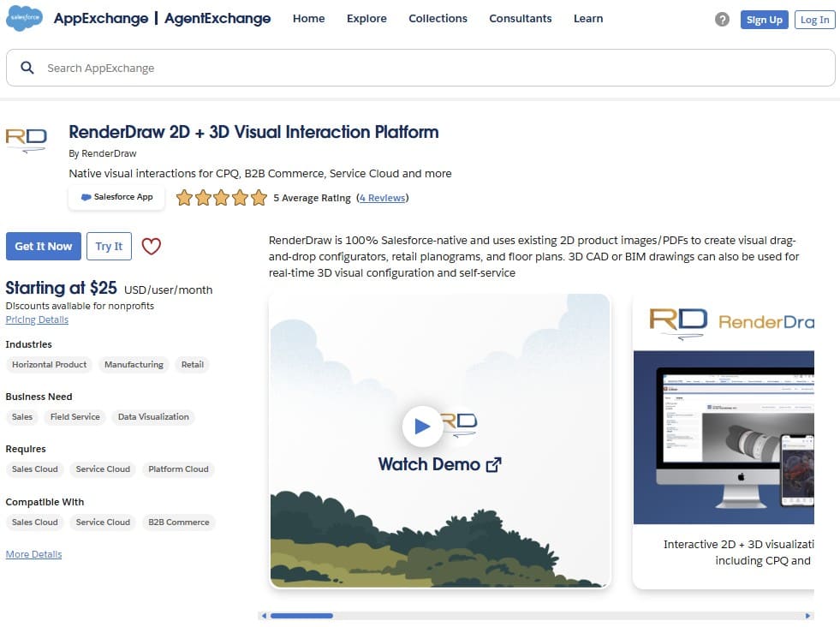Image resolution: width=840 pixels, height=627 pixels.
Task: Click the AppExchange title link
Action: [101, 19]
